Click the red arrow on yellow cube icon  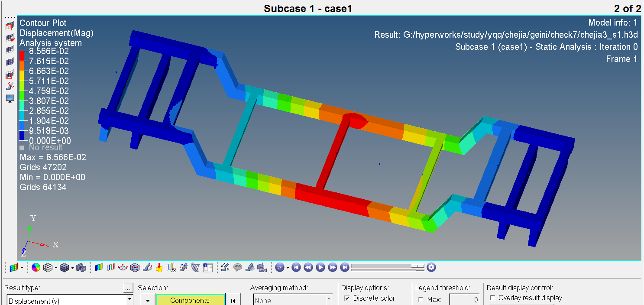159,268
